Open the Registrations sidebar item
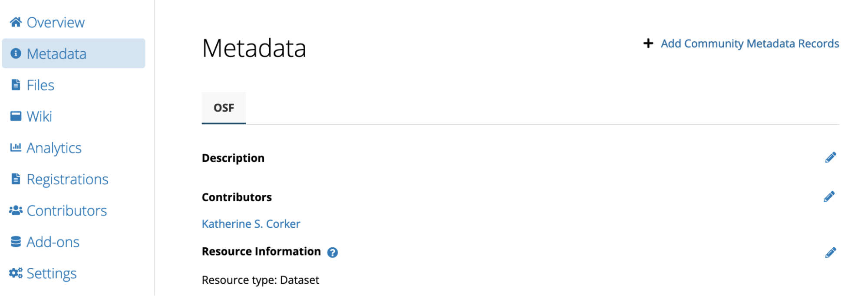Screen dimensions: 868x296 tap(67, 179)
